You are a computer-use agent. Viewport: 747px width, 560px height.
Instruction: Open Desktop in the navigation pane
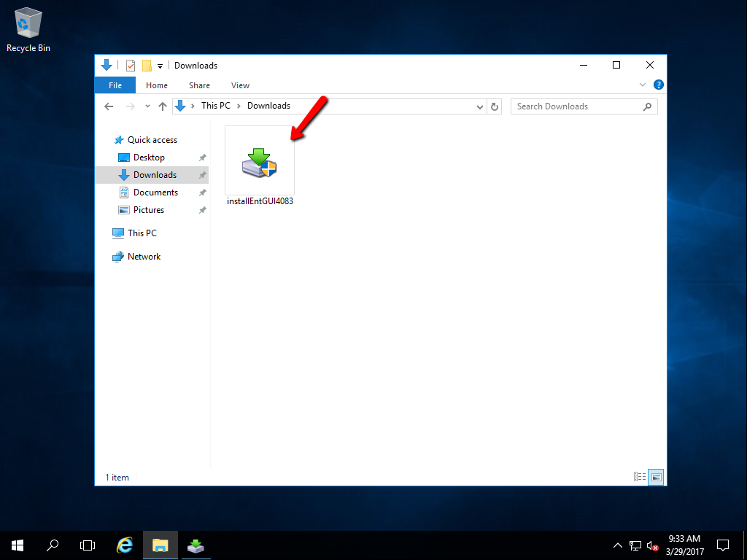click(x=149, y=157)
